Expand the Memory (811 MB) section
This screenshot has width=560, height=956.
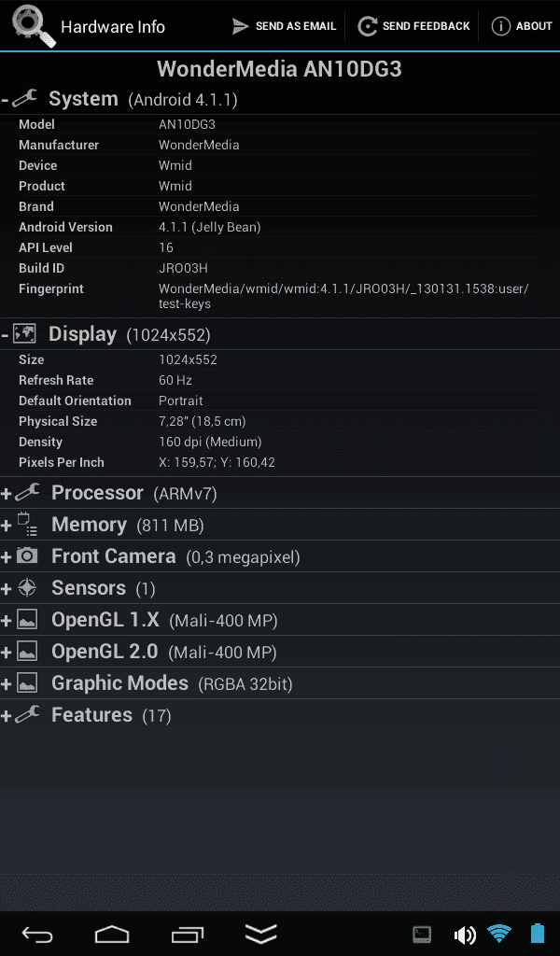click(280, 525)
